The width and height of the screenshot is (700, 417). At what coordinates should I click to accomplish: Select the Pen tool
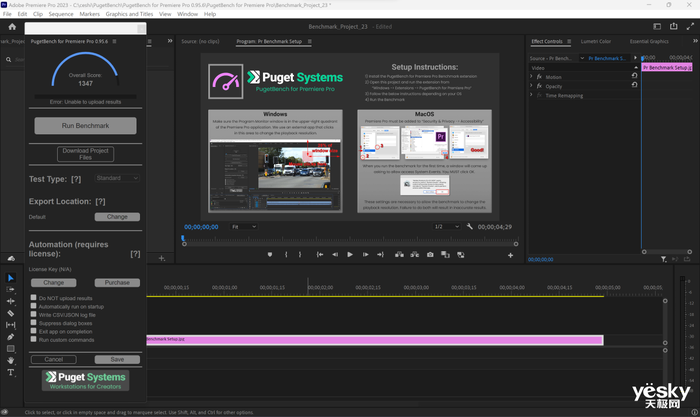coord(11,337)
